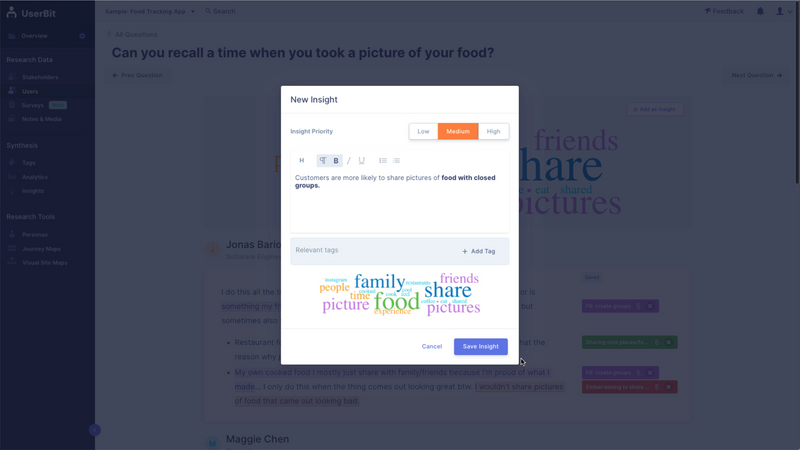The width and height of the screenshot is (800, 450).
Task: Select the underline formatting icon
Action: (362, 161)
